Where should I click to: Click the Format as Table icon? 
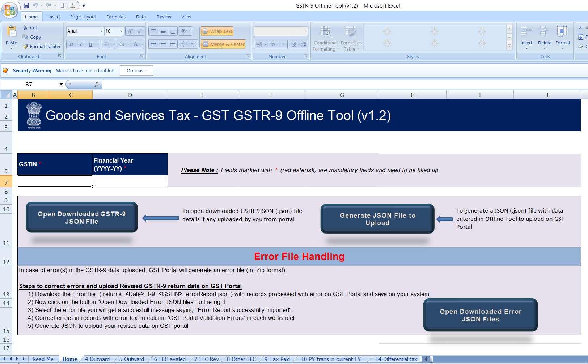click(x=351, y=32)
